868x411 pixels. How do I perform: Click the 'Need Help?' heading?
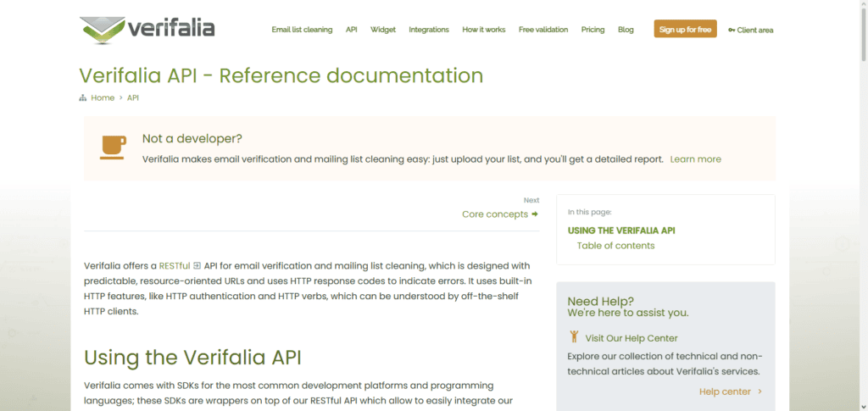[601, 302]
